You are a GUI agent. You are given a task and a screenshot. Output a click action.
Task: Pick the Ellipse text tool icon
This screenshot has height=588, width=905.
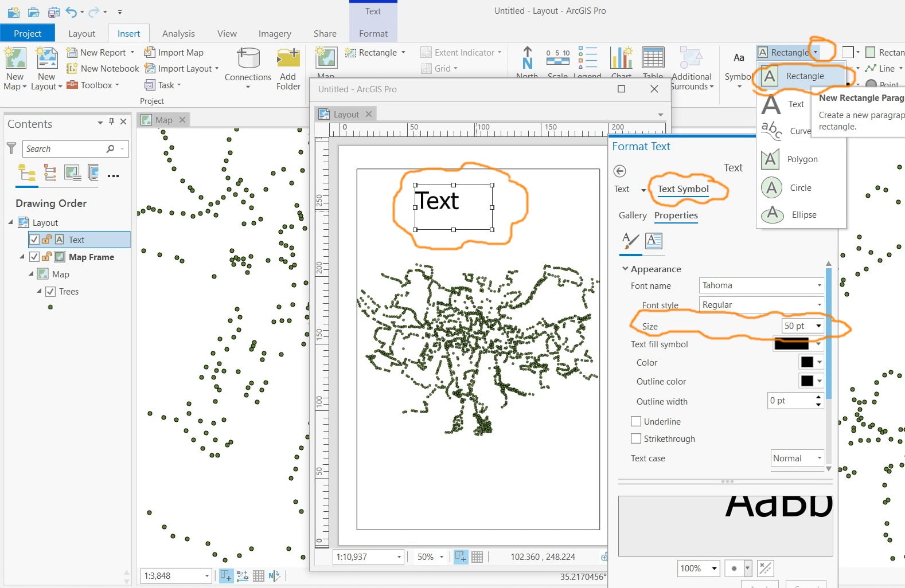772,214
